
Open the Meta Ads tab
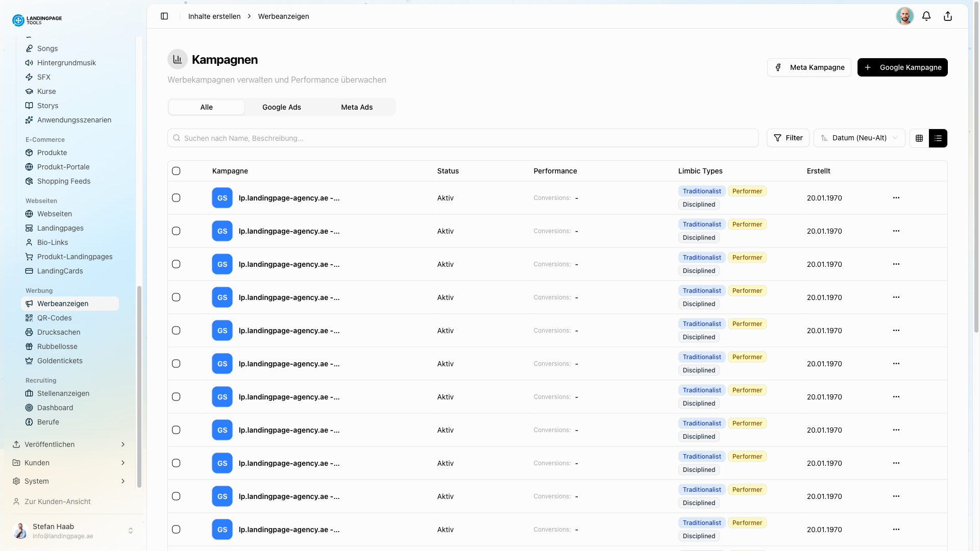(x=357, y=107)
